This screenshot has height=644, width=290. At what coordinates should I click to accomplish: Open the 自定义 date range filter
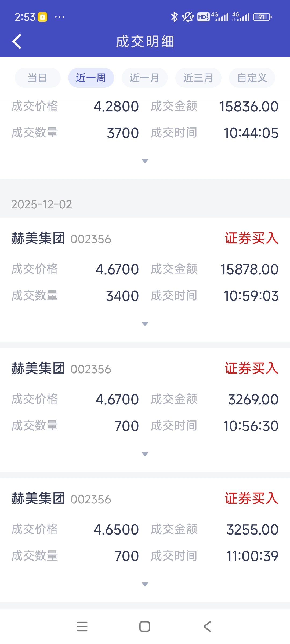click(x=252, y=78)
